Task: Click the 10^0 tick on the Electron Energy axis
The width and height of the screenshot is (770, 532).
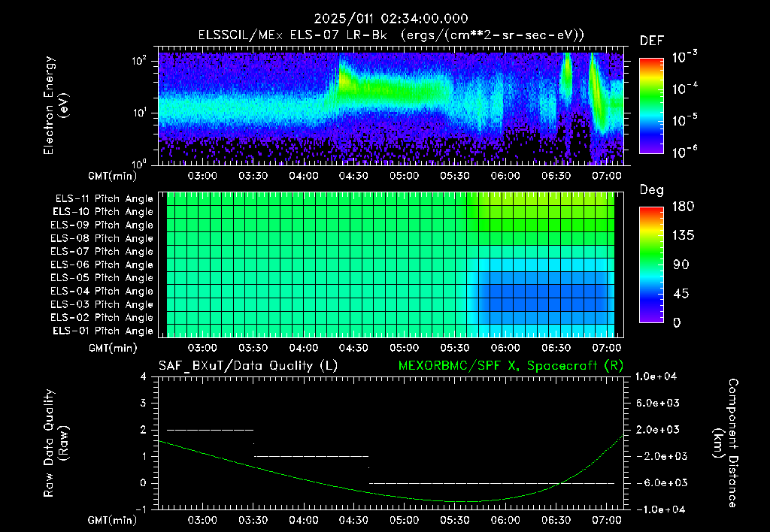Action: (139, 163)
